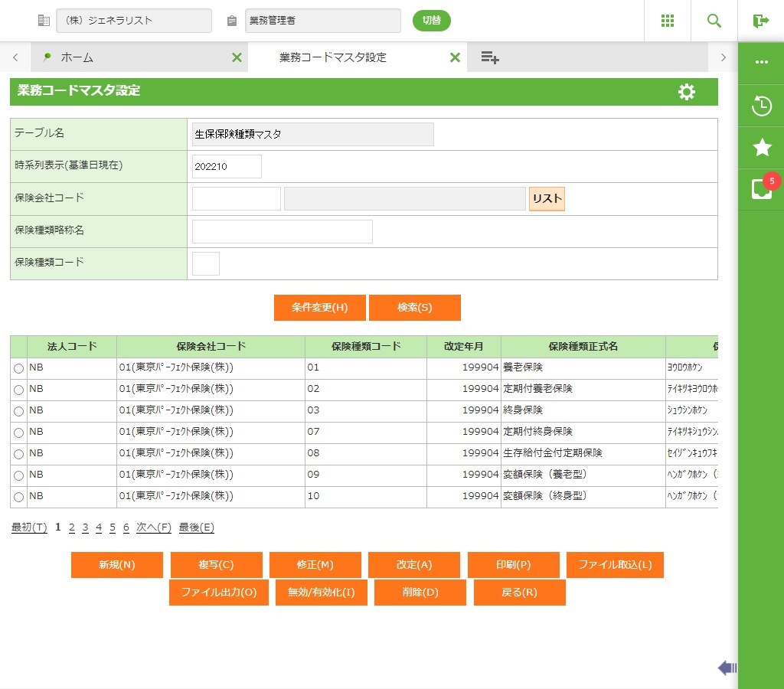Open the three-dot more menu in sidebar

coord(761,62)
